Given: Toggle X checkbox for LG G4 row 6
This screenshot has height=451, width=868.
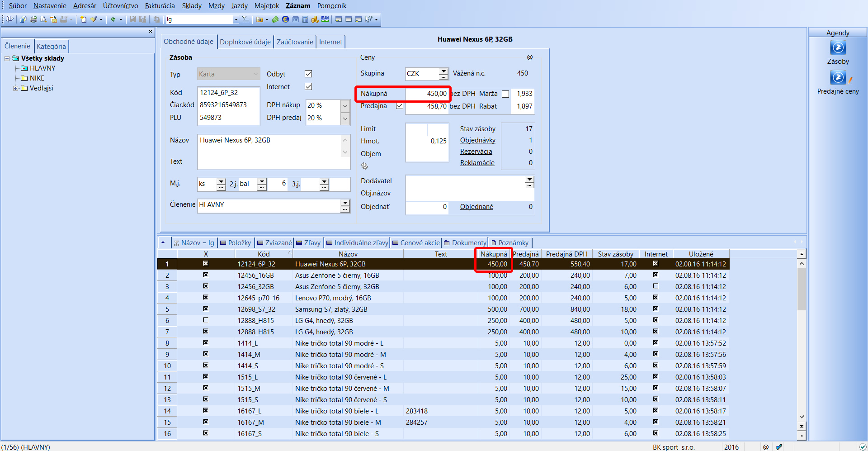Looking at the screenshot, I should (206, 320).
